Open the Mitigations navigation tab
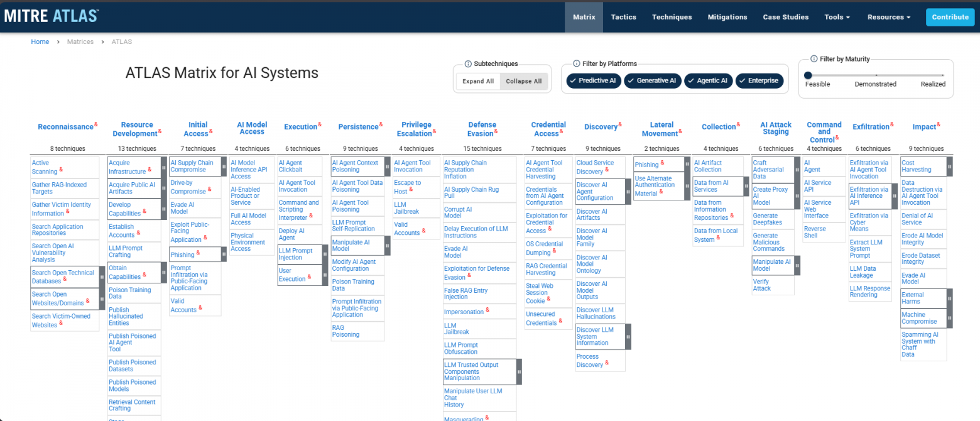Image resolution: width=980 pixels, height=421 pixels. (x=727, y=17)
